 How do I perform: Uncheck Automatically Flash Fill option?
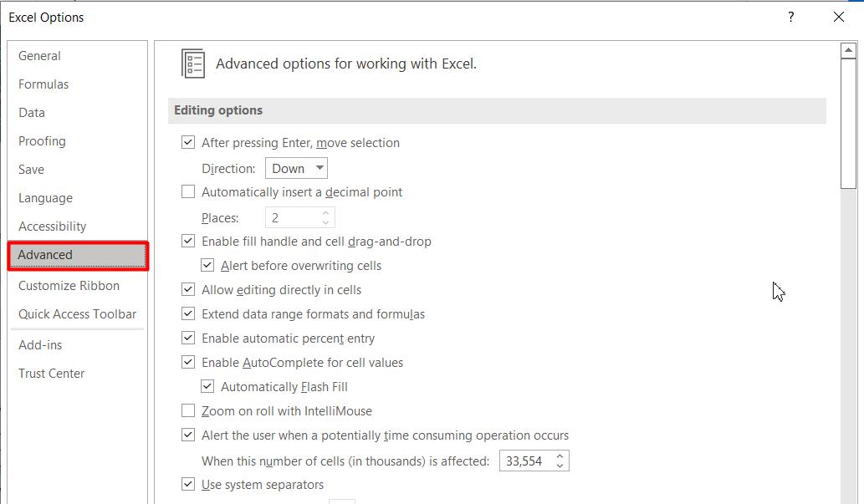point(207,387)
